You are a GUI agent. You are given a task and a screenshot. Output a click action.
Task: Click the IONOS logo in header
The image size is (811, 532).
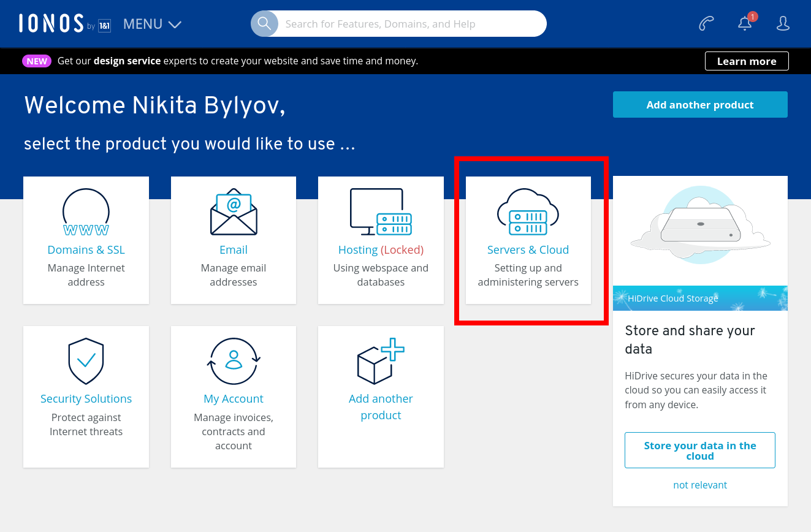pos(65,23)
